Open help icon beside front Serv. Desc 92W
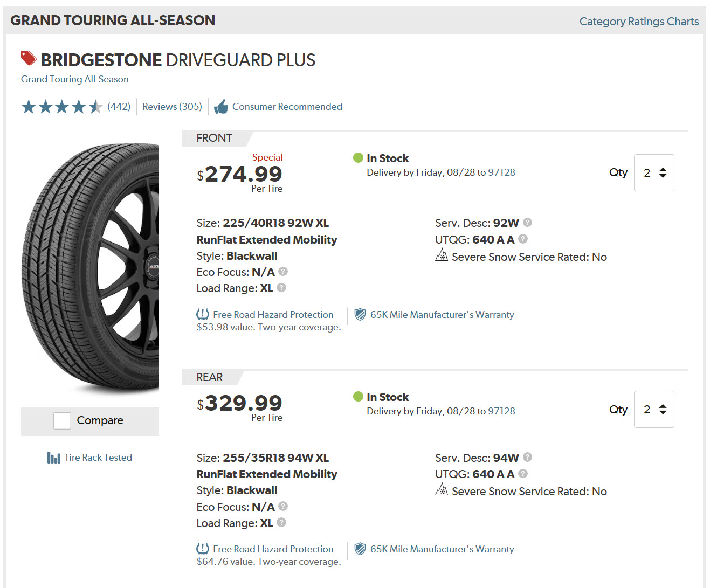The height and width of the screenshot is (588, 710). [528, 222]
